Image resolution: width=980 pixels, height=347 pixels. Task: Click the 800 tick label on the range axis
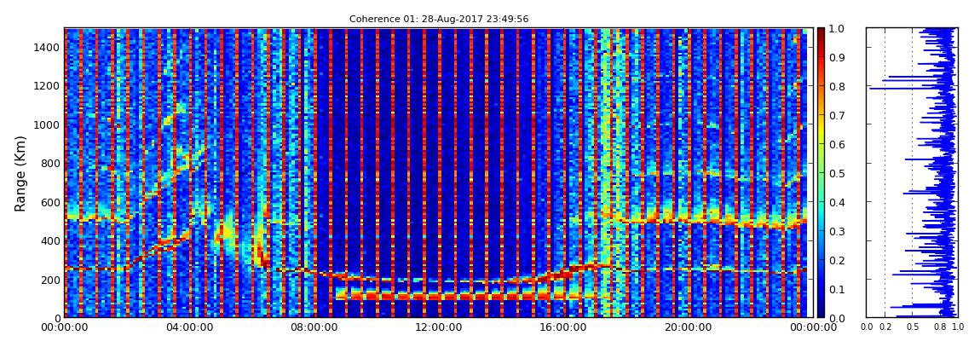point(51,163)
